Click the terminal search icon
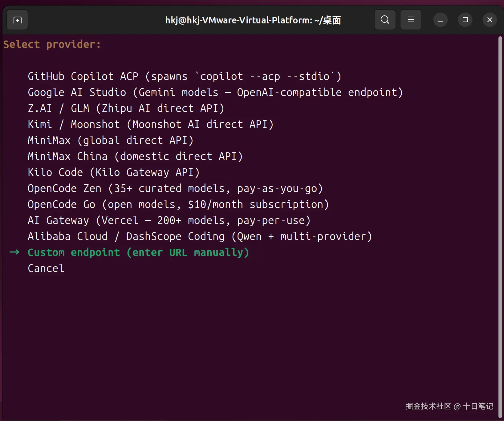The width and height of the screenshot is (504, 421). tap(385, 20)
